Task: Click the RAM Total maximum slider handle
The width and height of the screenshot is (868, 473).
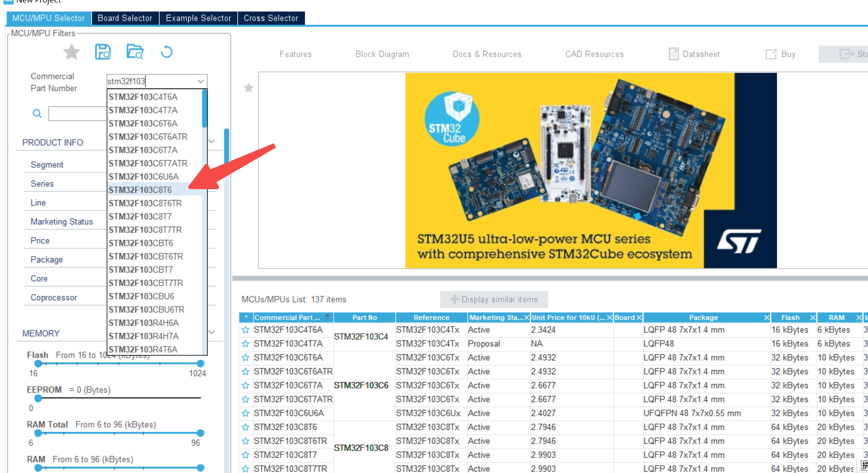Action: coord(201,433)
